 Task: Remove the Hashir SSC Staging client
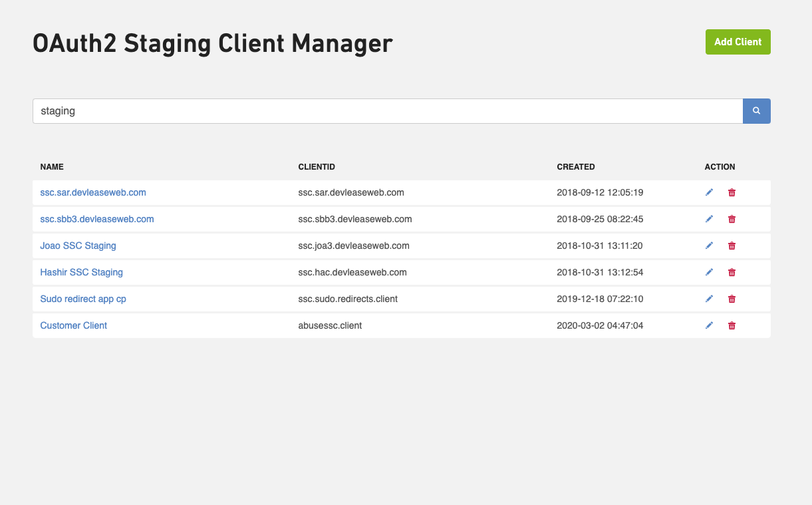pyautogui.click(x=732, y=272)
